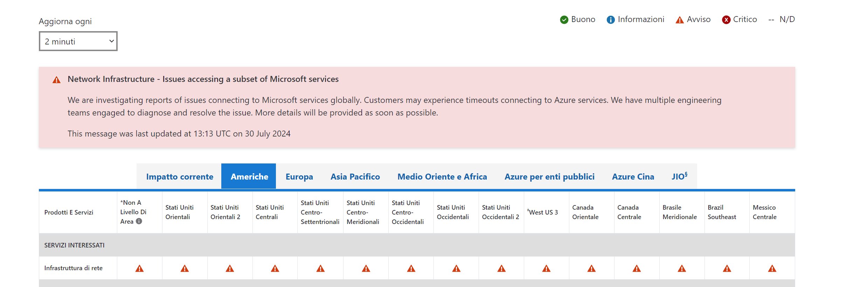
Task: Select the Americhe tab
Action: 249,176
